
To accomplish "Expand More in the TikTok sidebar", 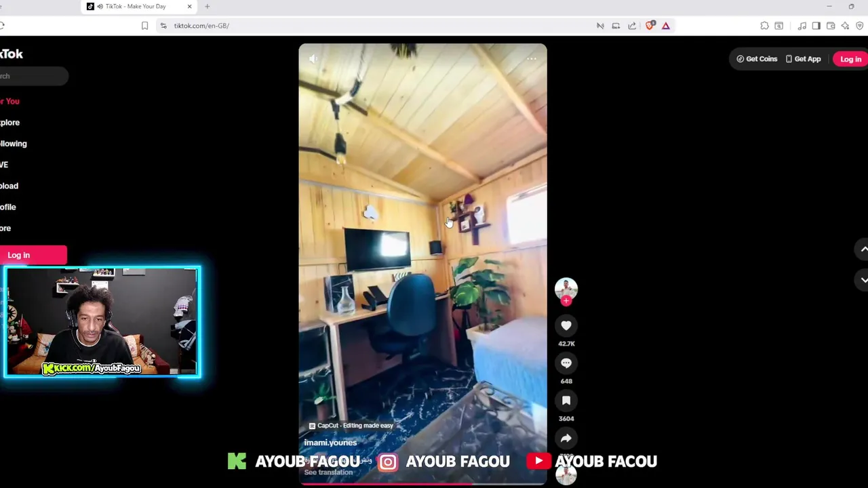I will point(5,228).
